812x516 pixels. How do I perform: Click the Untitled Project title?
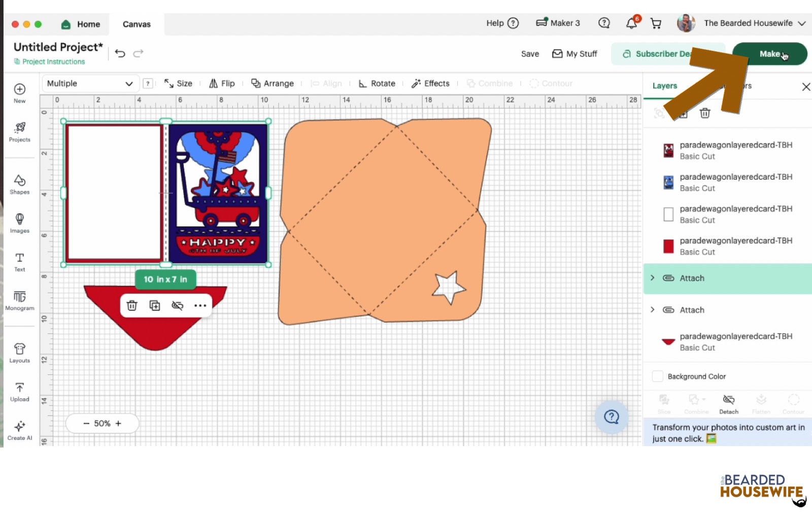58,47
